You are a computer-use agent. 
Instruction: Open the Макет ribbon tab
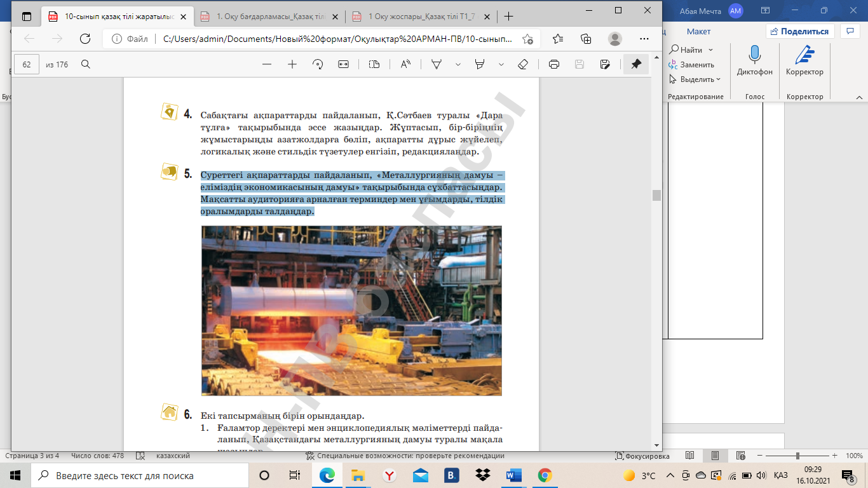point(698,31)
